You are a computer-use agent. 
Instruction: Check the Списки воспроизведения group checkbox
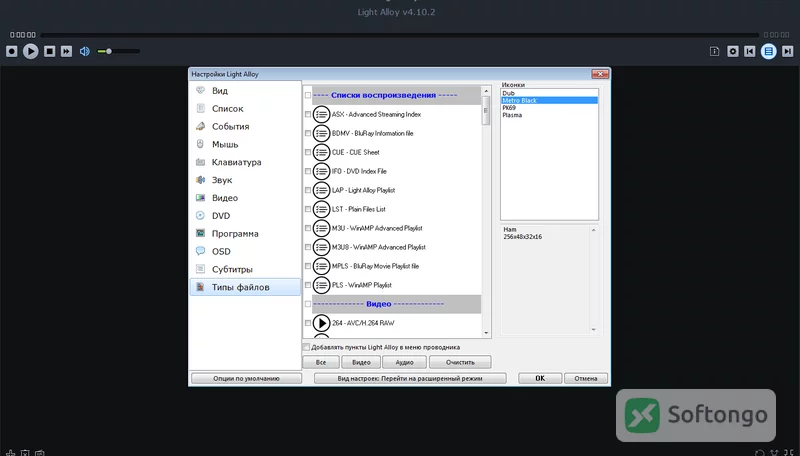pos(308,95)
